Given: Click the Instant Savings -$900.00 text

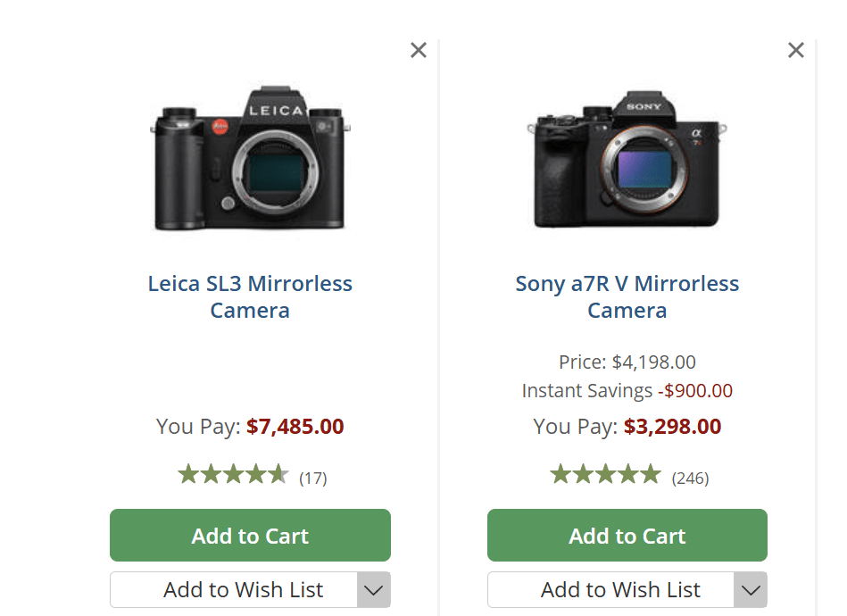Looking at the screenshot, I should click(x=627, y=391).
